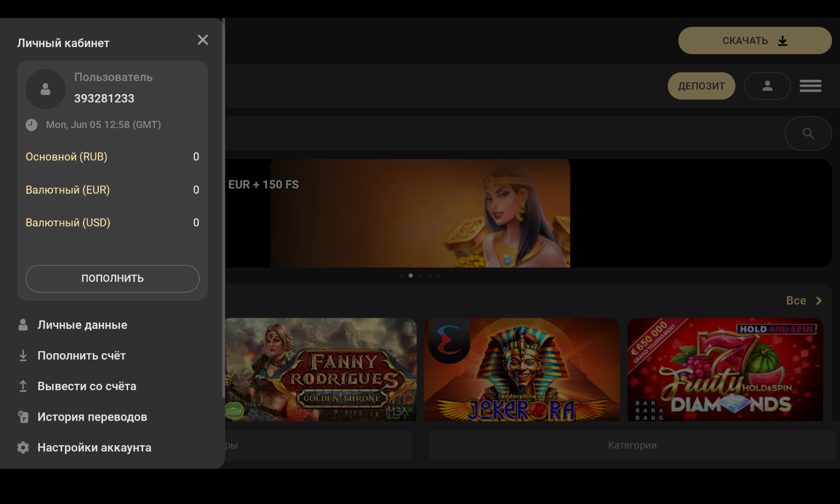
Task: Select the Валютный (EUR) account
Action: [x=112, y=190]
